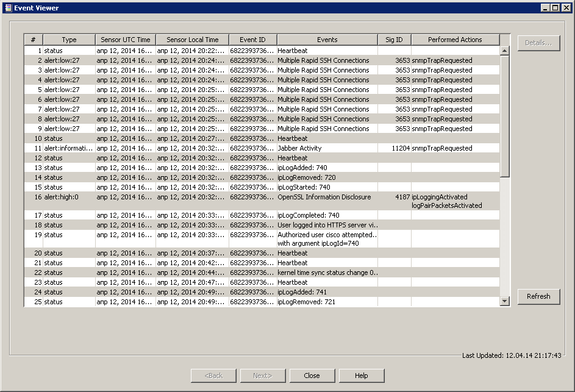The height and width of the screenshot is (392, 575).
Task: Open Help for the Event Viewer
Action: tap(361, 376)
